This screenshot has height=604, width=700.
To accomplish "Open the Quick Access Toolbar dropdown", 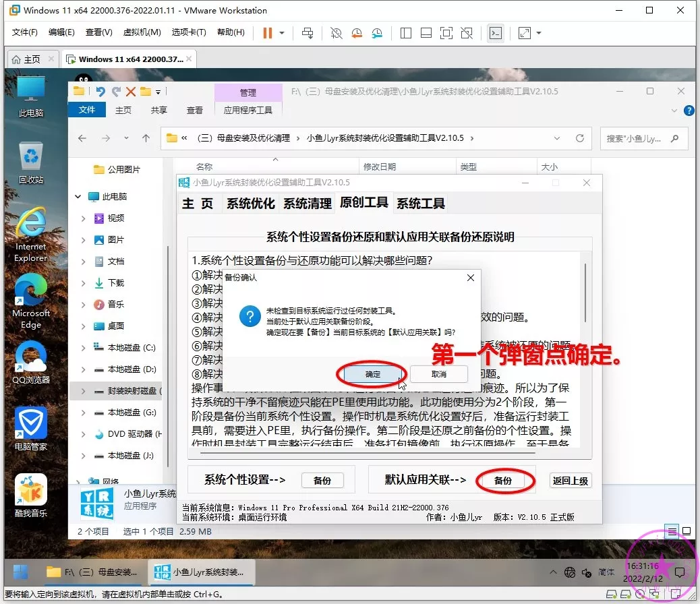I will pos(158,92).
